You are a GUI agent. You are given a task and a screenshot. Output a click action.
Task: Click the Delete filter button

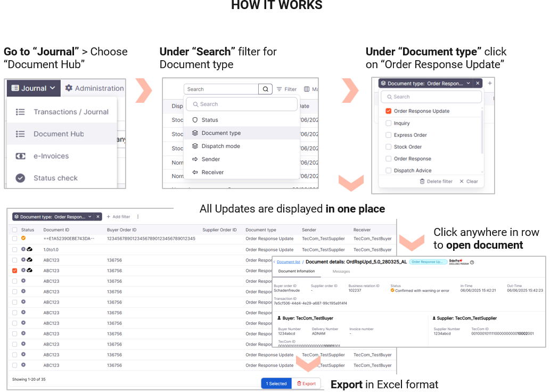[436, 182]
